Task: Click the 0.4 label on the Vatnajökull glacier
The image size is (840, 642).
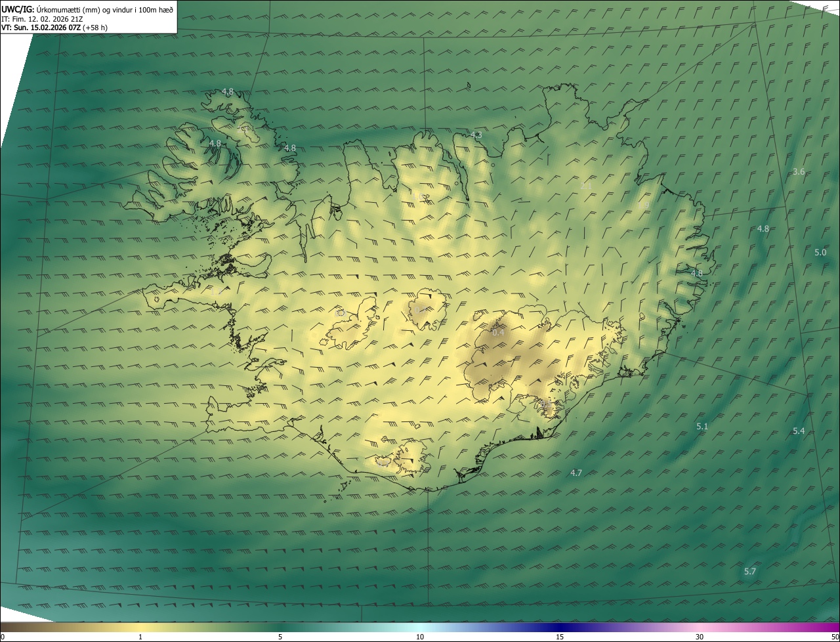Action: [498, 333]
